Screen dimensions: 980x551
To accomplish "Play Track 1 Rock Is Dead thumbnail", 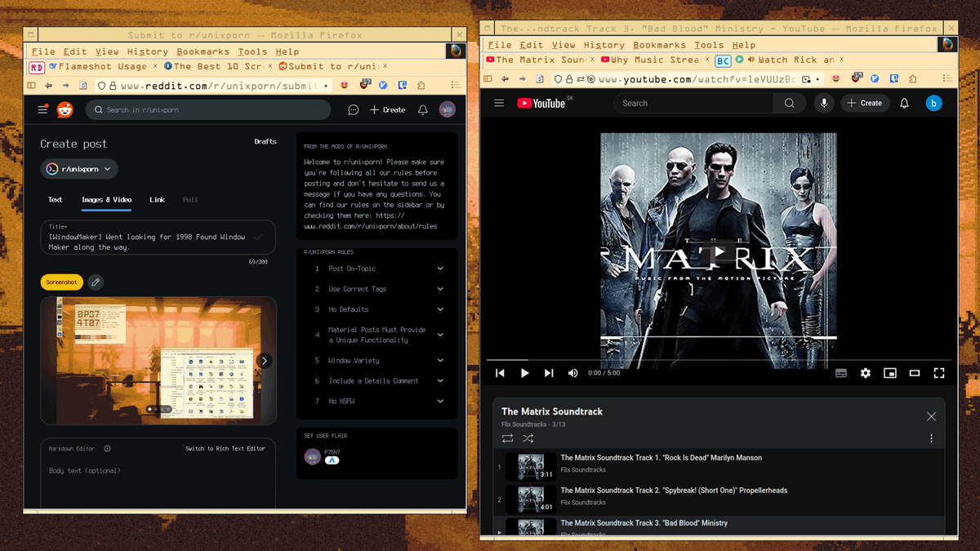I will click(531, 467).
